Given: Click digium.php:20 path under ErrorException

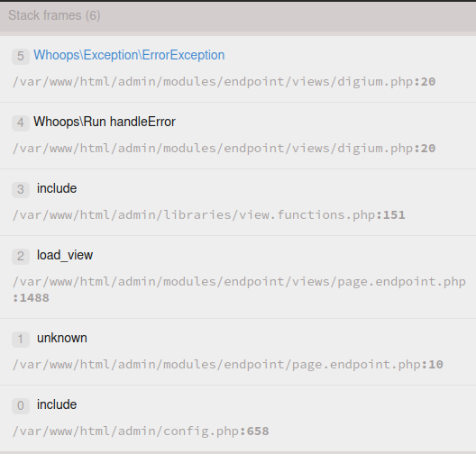Looking at the screenshot, I should [224, 82].
